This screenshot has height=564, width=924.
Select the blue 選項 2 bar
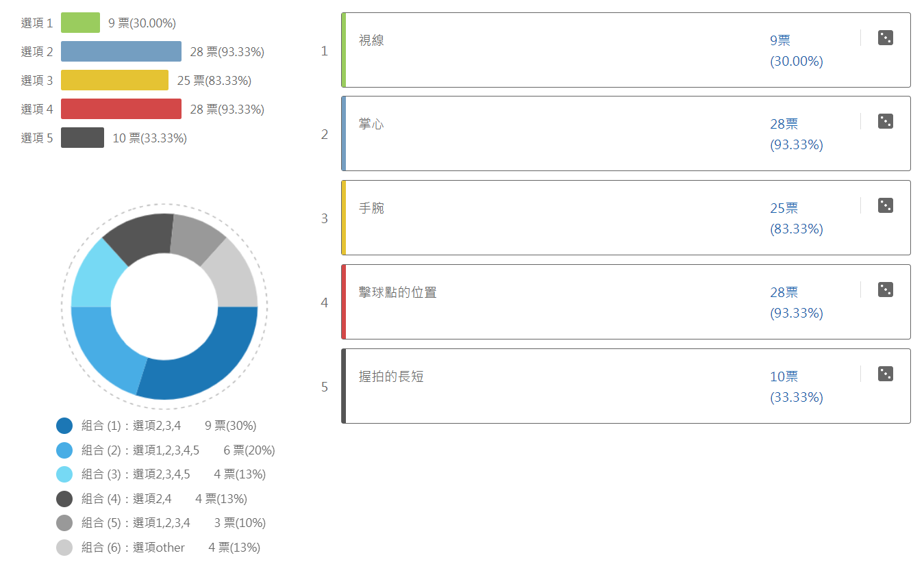tap(121, 51)
